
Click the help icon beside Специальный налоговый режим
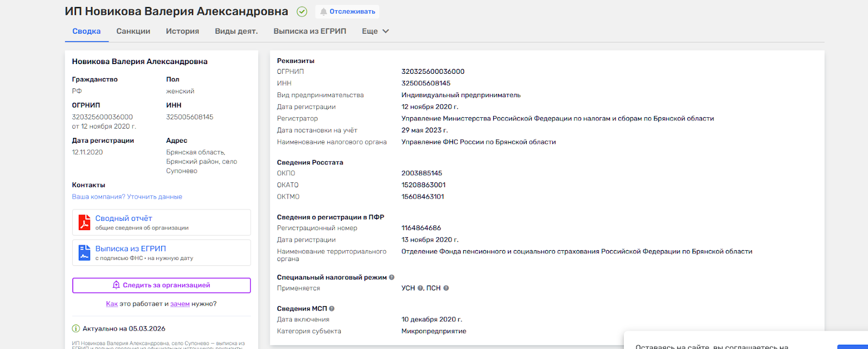coord(392,277)
